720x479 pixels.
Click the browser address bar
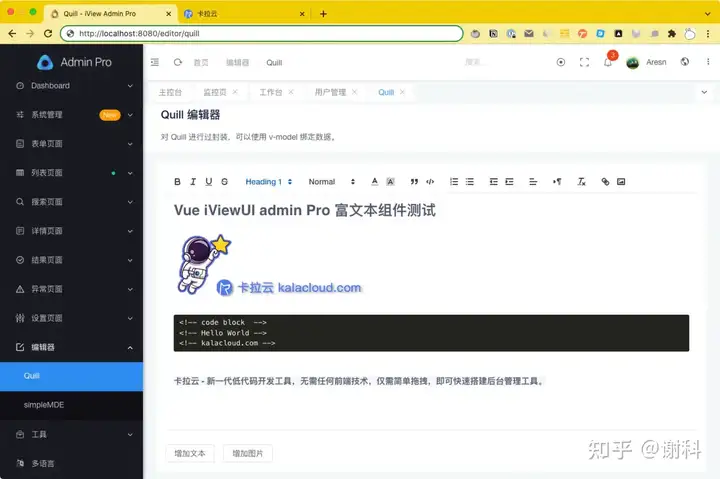pyautogui.click(x=261, y=34)
